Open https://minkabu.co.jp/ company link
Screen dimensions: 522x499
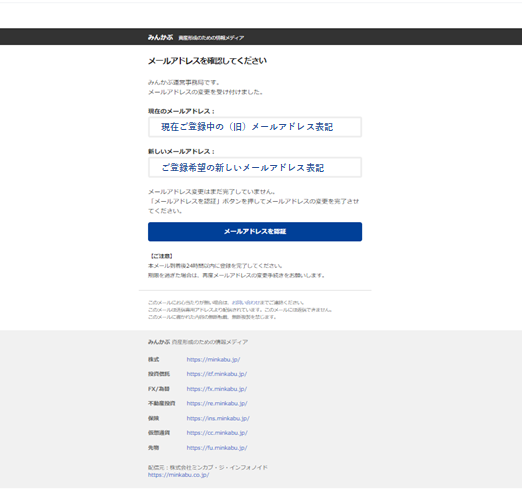(179, 475)
